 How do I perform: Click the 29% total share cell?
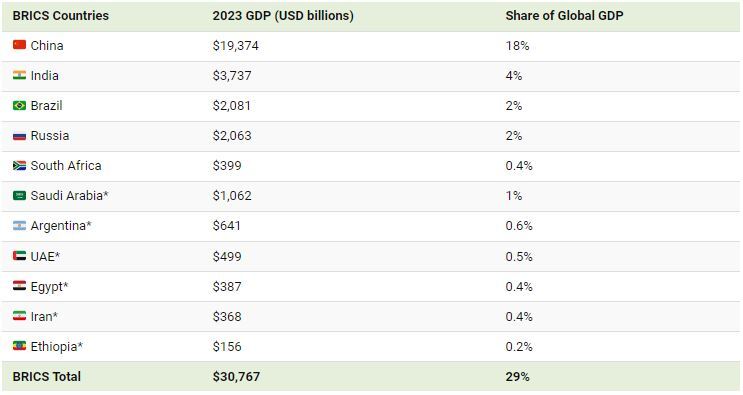[517, 377]
